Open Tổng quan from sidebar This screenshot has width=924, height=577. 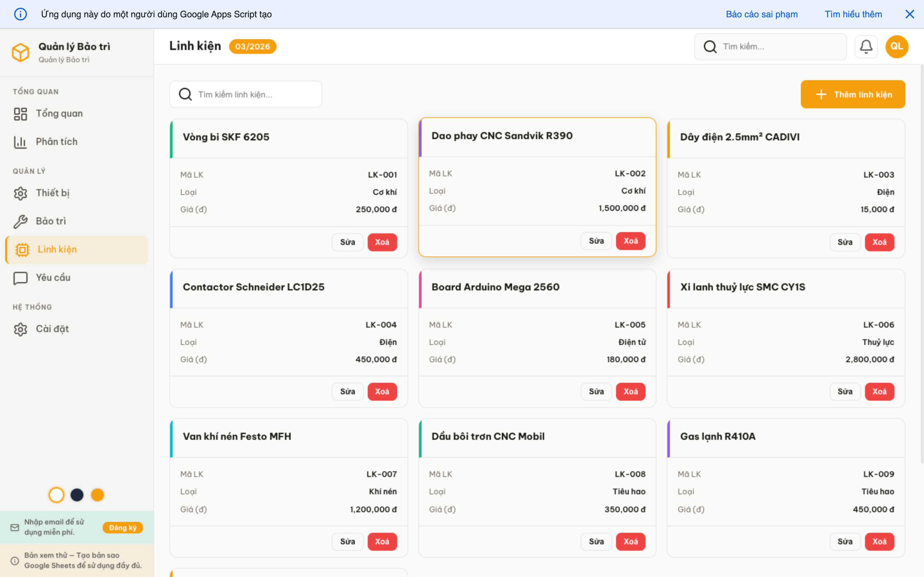[x=59, y=114]
